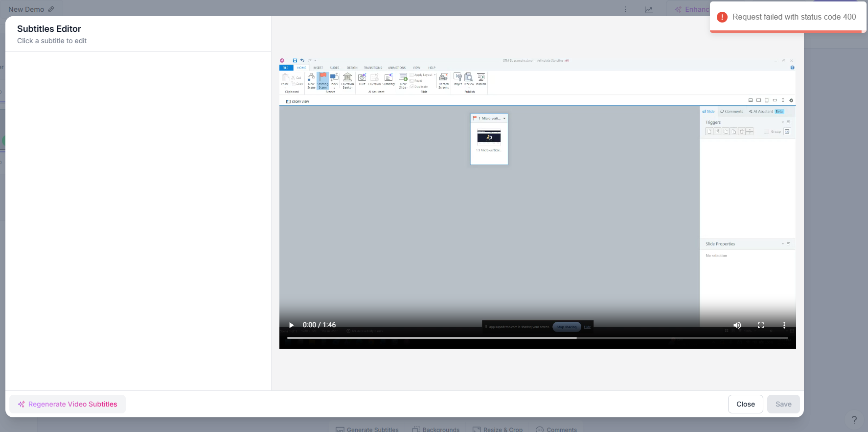The image size is (868, 432).
Task: Open the analytics chart icon in header
Action: pos(649,9)
